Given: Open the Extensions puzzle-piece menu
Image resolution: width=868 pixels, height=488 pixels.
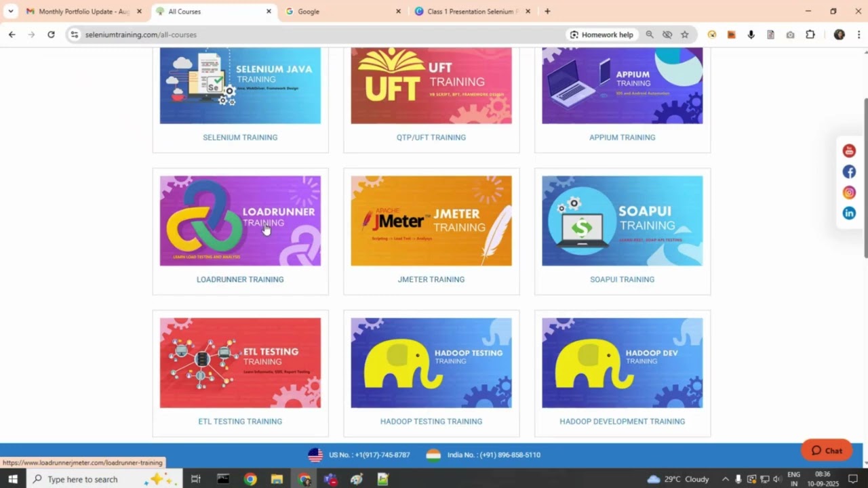Looking at the screenshot, I should pyautogui.click(x=810, y=35).
